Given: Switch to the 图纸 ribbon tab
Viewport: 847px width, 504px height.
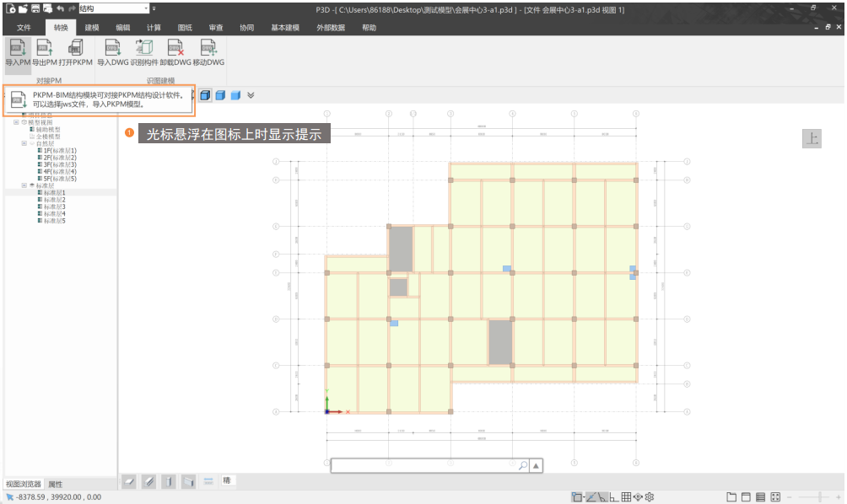Looking at the screenshot, I should coord(185,28).
